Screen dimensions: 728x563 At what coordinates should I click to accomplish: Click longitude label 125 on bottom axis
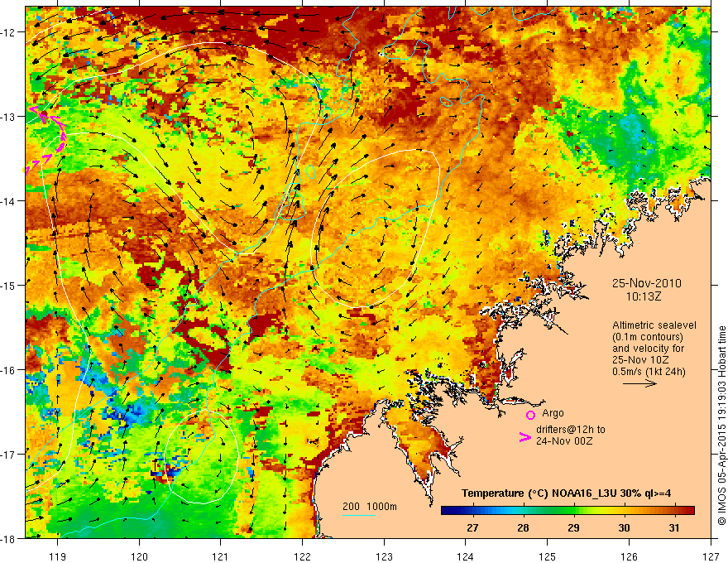548,556
